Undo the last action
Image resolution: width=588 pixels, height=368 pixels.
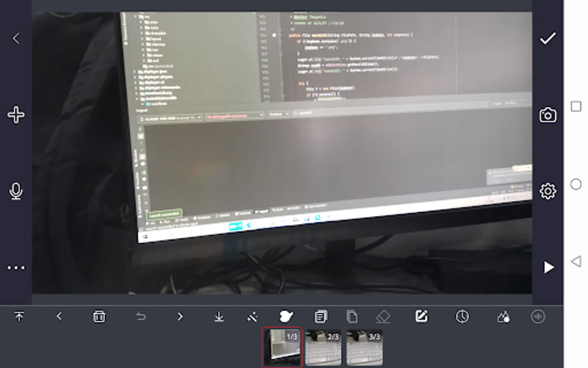pos(141,316)
